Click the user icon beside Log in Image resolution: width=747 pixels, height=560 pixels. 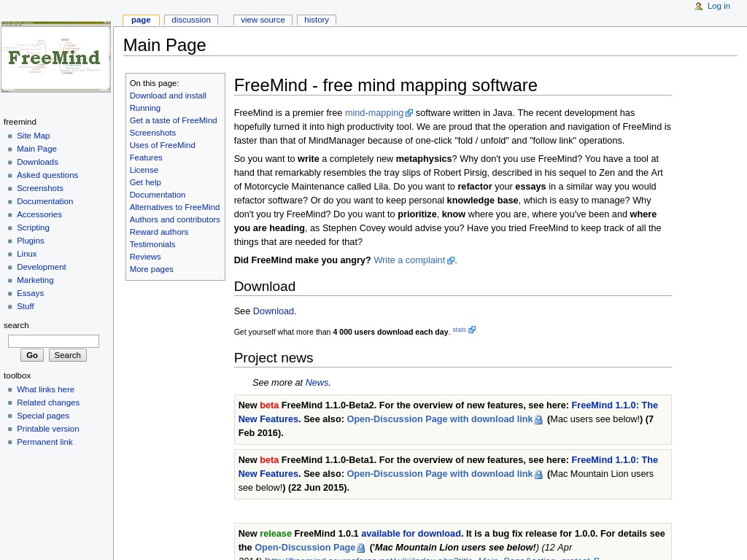coord(698,6)
